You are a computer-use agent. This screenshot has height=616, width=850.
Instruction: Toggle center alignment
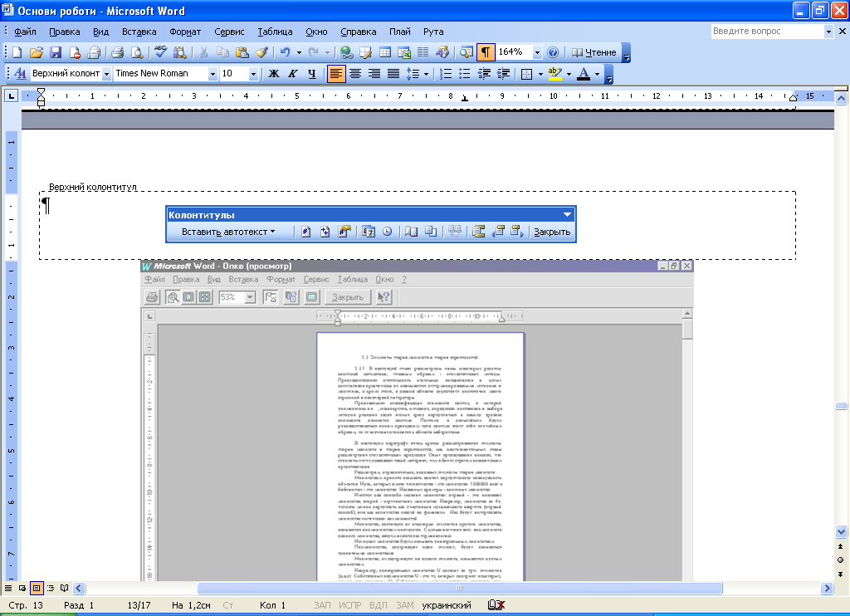point(355,74)
